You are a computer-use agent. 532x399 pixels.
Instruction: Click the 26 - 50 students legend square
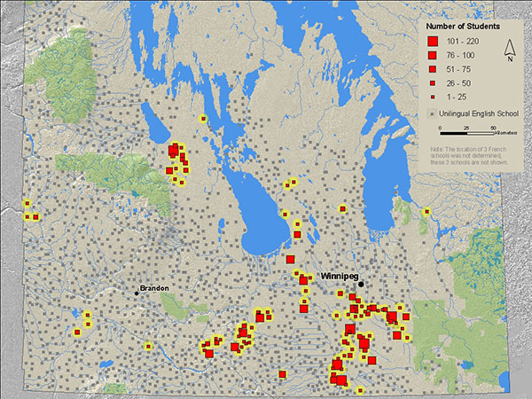pyautogui.click(x=433, y=82)
